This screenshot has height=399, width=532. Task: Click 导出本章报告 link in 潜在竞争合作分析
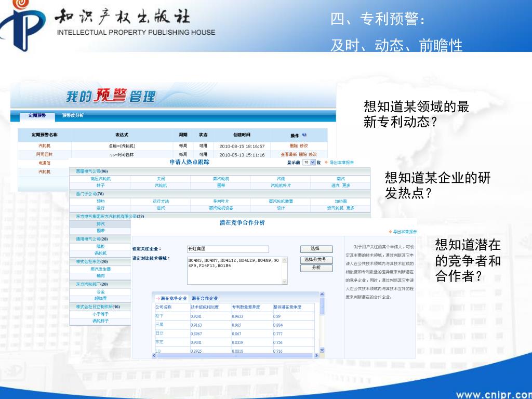click(405, 232)
